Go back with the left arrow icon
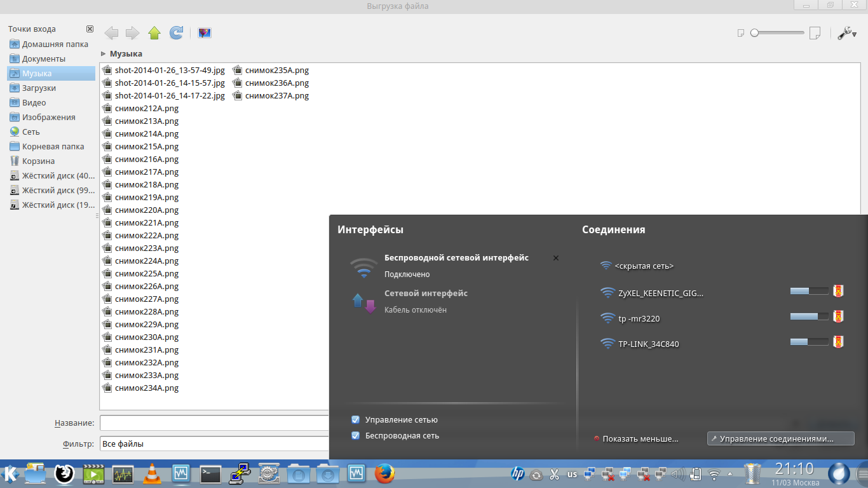 [x=111, y=33]
